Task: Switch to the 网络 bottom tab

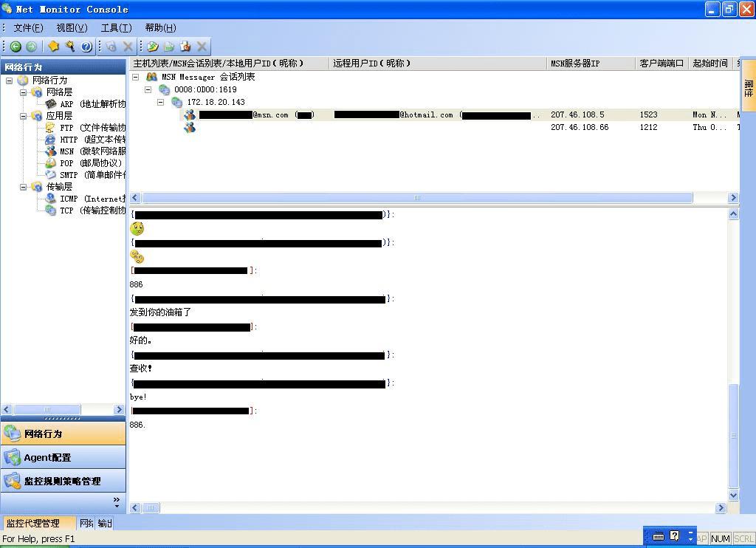Action: (86, 523)
